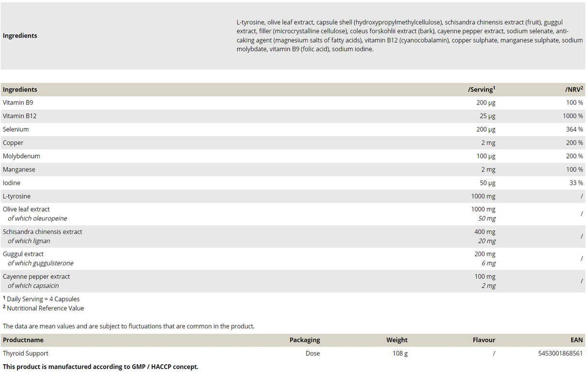Select the 'of which oleuropeine' sub-row text
The width and height of the screenshot is (588, 372).
(x=37, y=218)
